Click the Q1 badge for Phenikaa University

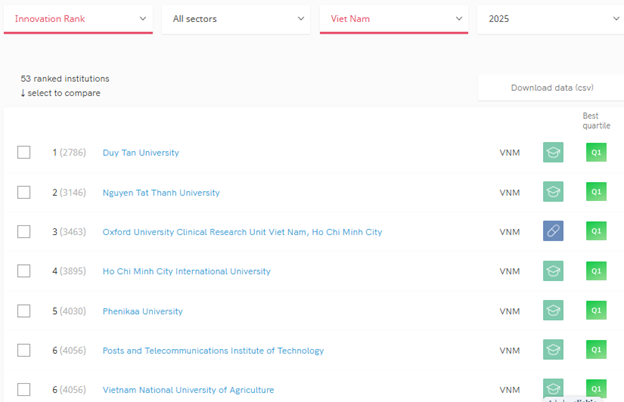[x=596, y=310]
